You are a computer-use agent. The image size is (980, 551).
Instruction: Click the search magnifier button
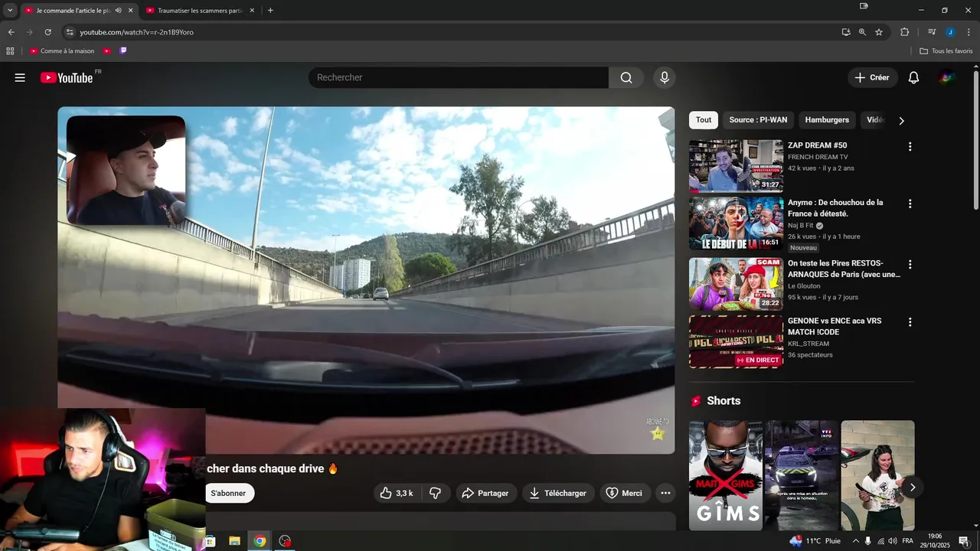click(626, 77)
